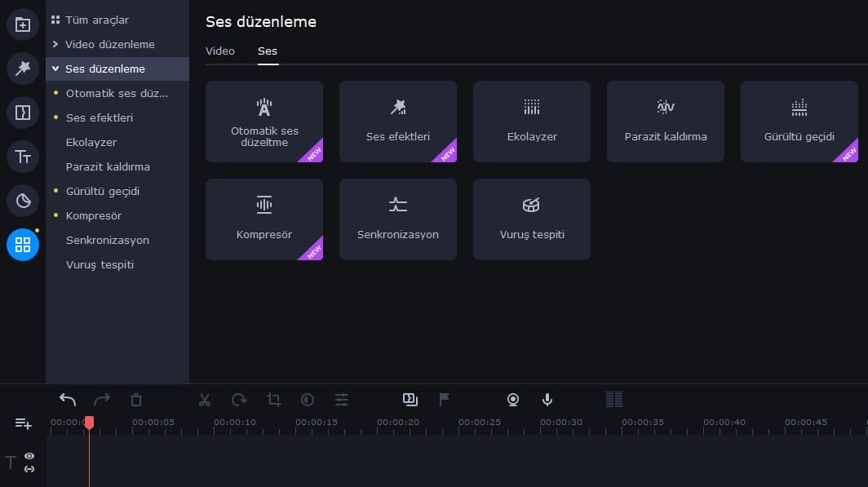The width and height of the screenshot is (868, 487).
Task: Click the red playhead marker on timeline
Action: point(89,422)
